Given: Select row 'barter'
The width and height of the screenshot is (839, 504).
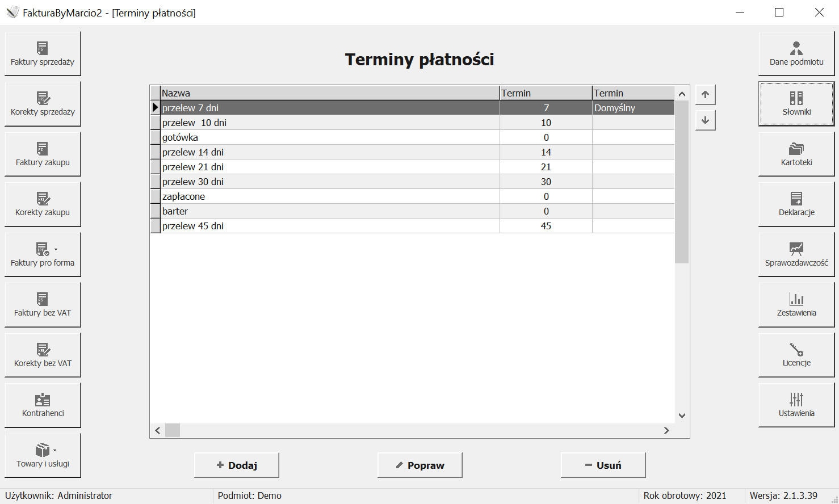Looking at the screenshot, I should pos(412,211).
